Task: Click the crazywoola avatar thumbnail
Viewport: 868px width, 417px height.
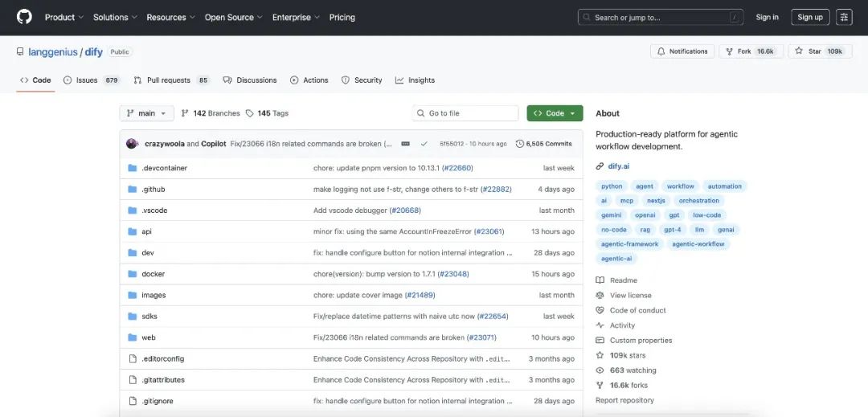Action: pyautogui.click(x=132, y=144)
